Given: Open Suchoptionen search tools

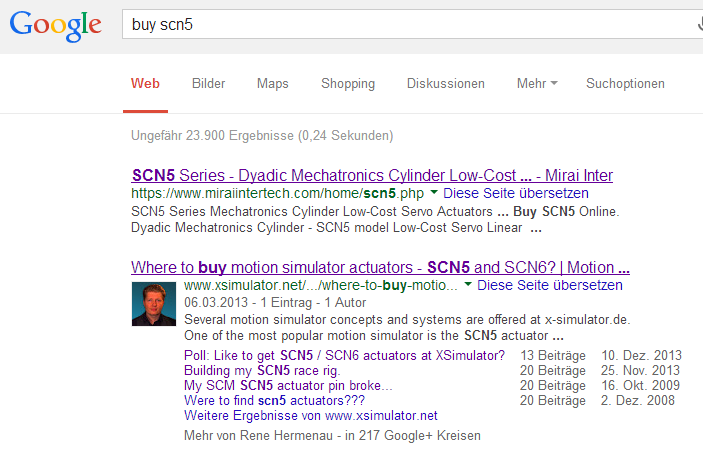Looking at the screenshot, I should (625, 84).
